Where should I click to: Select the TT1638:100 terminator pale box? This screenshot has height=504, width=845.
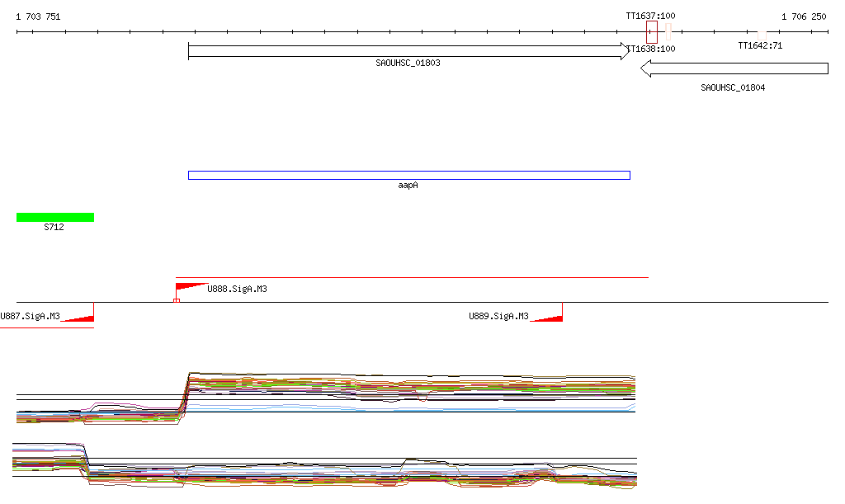[668, 32]
